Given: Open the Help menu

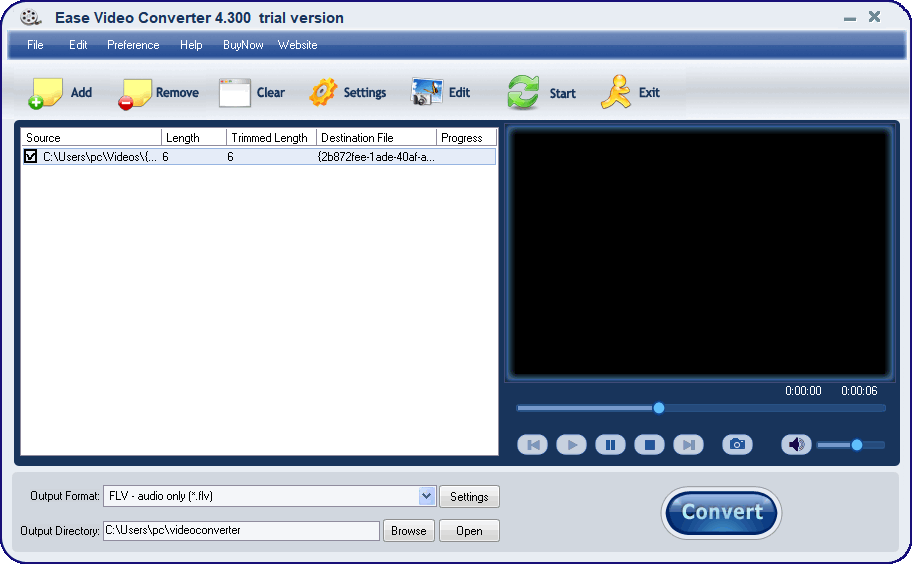Looking at the screenshot, I should [191, 45].
